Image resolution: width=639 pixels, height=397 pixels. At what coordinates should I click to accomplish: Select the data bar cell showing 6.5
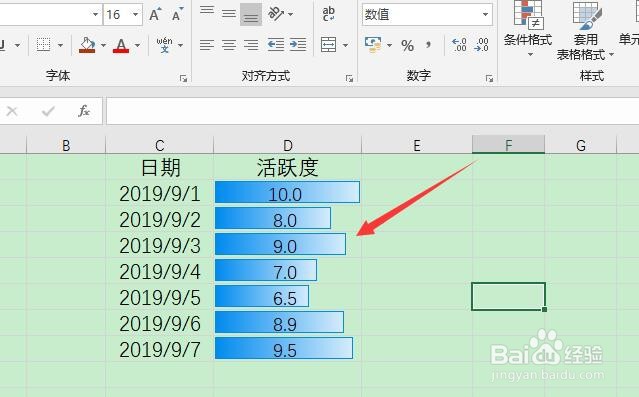click(287, 297)
